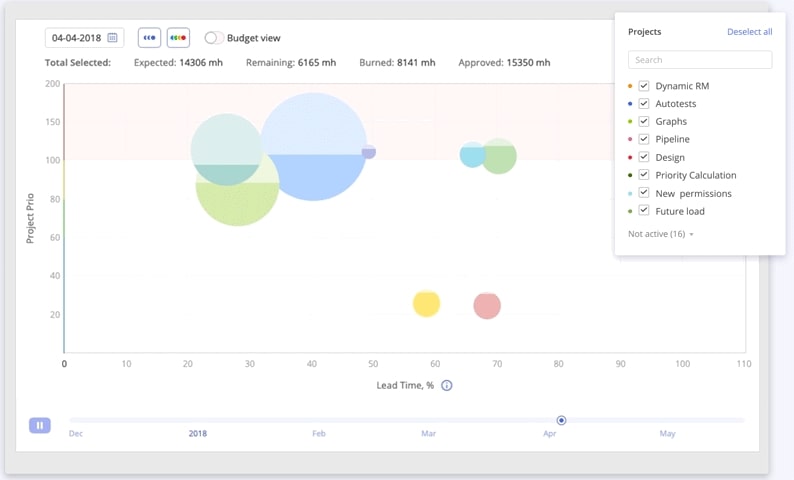Screen dimensions: 794x480
Task: Click the Feb marker on the timeline
Action: click(319, 434)
